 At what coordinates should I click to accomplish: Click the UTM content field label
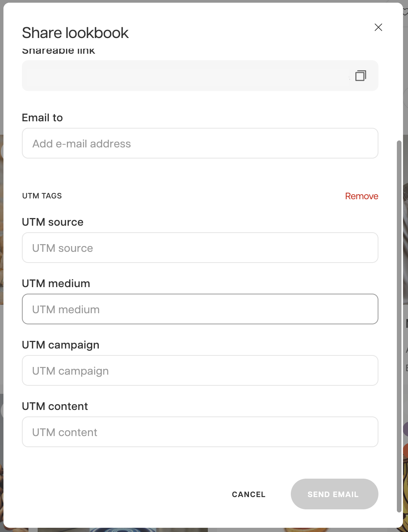tap(55, 406)
